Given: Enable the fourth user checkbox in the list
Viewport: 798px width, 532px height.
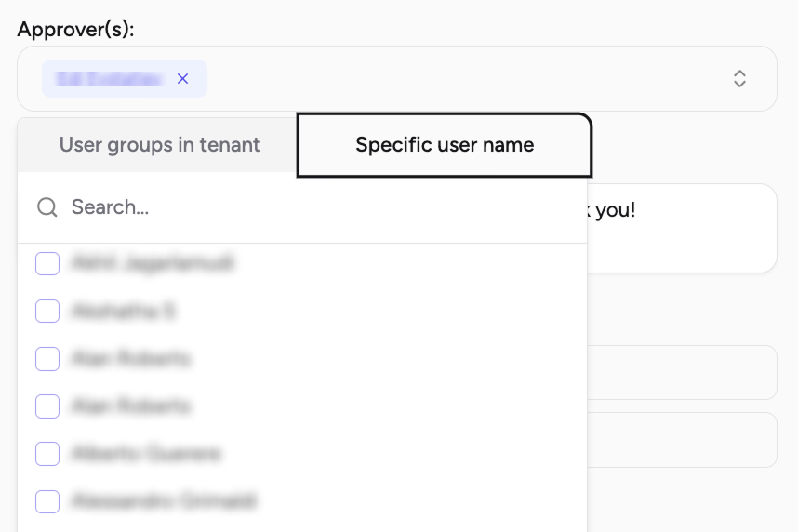Looking at the screenshot, I should (47, 406).
